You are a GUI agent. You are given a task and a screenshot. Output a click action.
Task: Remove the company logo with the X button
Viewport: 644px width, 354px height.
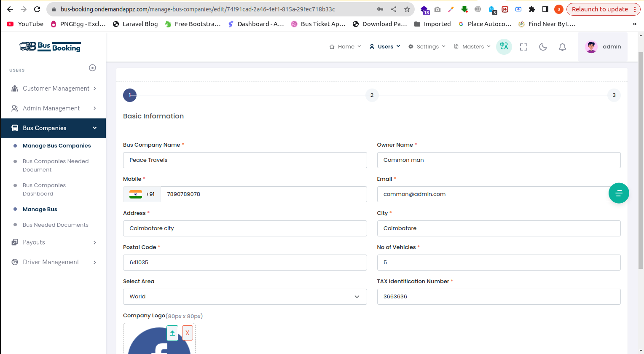point(188,333)
